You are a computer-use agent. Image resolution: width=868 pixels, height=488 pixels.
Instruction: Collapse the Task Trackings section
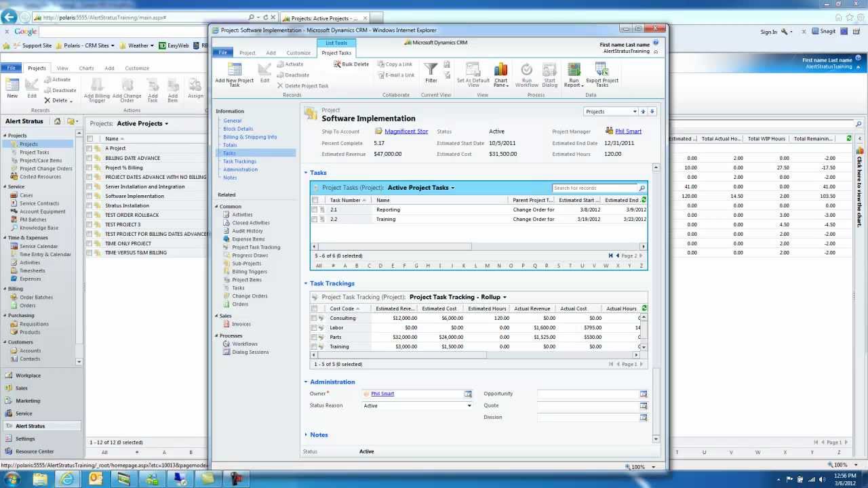306,283
